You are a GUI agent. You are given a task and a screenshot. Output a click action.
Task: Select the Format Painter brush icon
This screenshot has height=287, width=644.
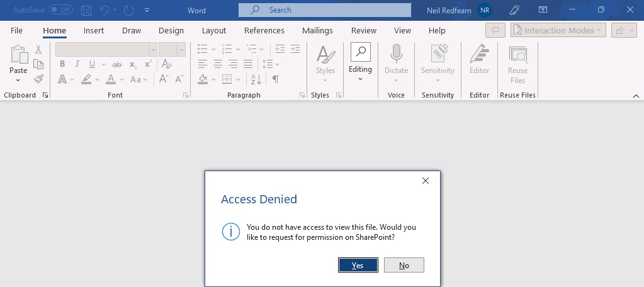click(x=38, y=79)
